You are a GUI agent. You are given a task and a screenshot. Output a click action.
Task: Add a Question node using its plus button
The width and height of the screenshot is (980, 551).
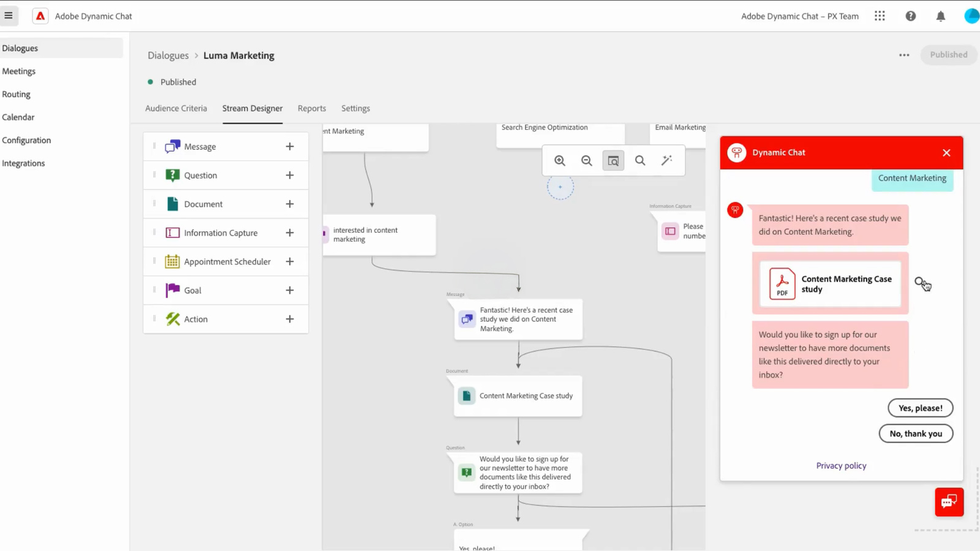[290, 175]
